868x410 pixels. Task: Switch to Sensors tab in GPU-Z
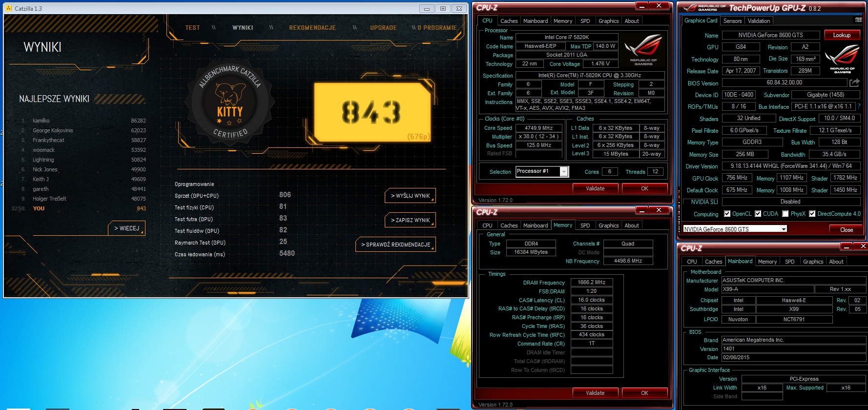point(732,20)
